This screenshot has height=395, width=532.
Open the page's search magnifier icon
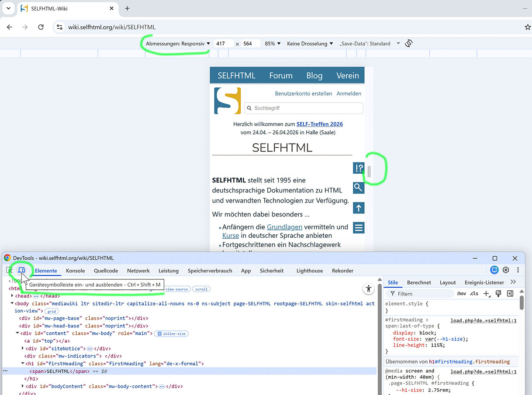click(358, 188)
